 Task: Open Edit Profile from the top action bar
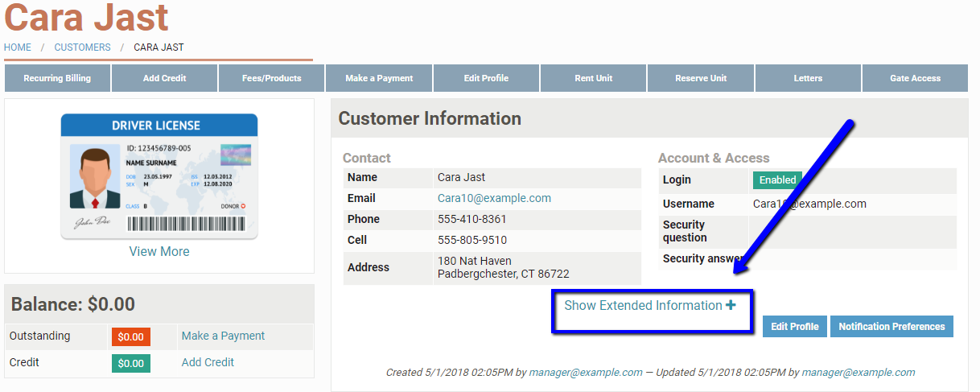tap(486, 78)
